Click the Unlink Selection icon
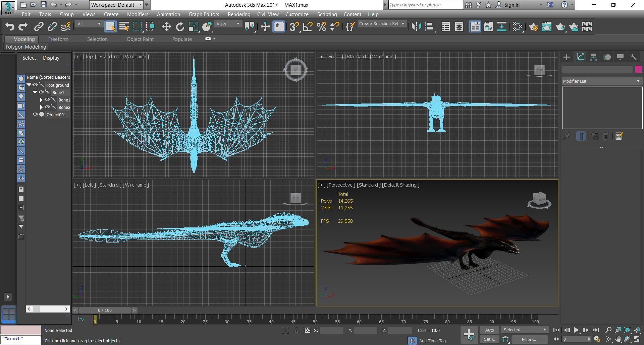Screen dimensions: 644x345 click(x=52, y=26)
